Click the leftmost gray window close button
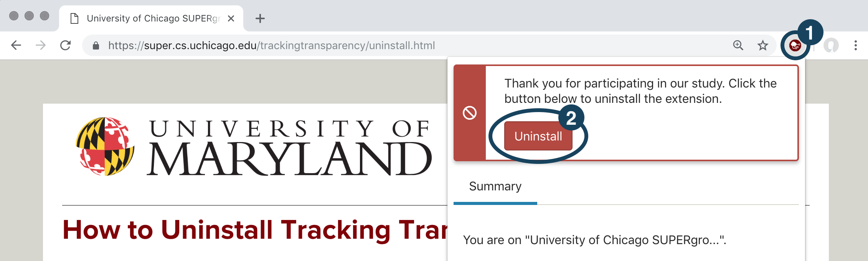Screen dimensions: 868x261 (x=14, y=16)
